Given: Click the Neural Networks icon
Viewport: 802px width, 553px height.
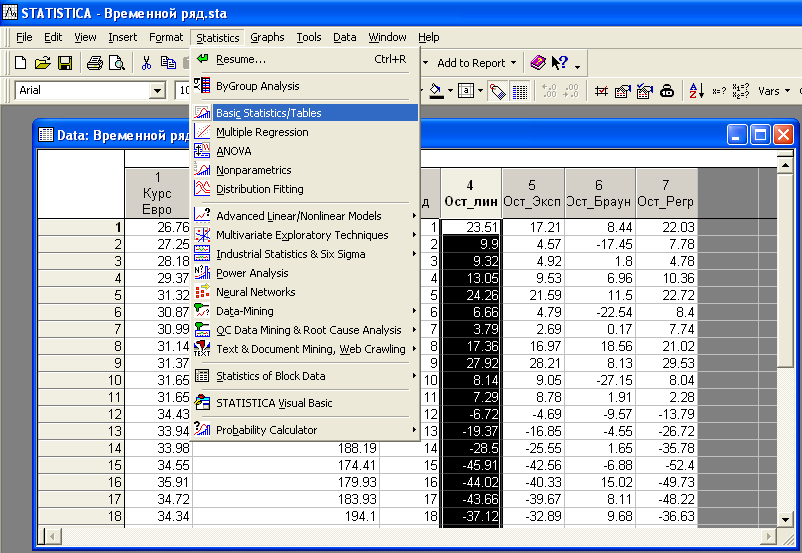Looking at the screenshot, I should click(202, 292).
